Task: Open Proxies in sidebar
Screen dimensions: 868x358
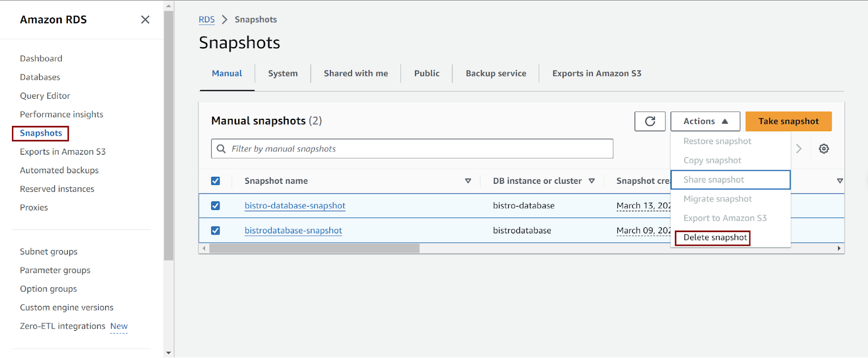Action: (34, 208)
